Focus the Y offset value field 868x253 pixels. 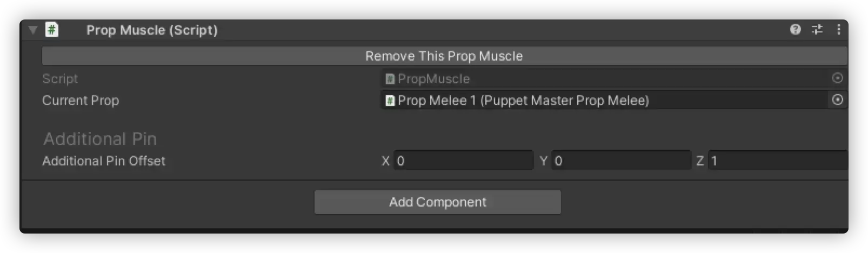(x=621, y=161)
